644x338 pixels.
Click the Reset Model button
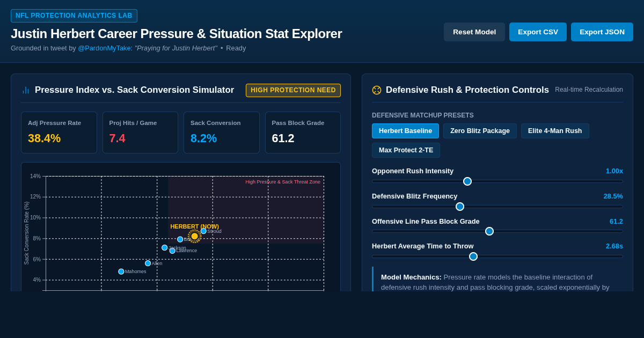tap(474, 32)
